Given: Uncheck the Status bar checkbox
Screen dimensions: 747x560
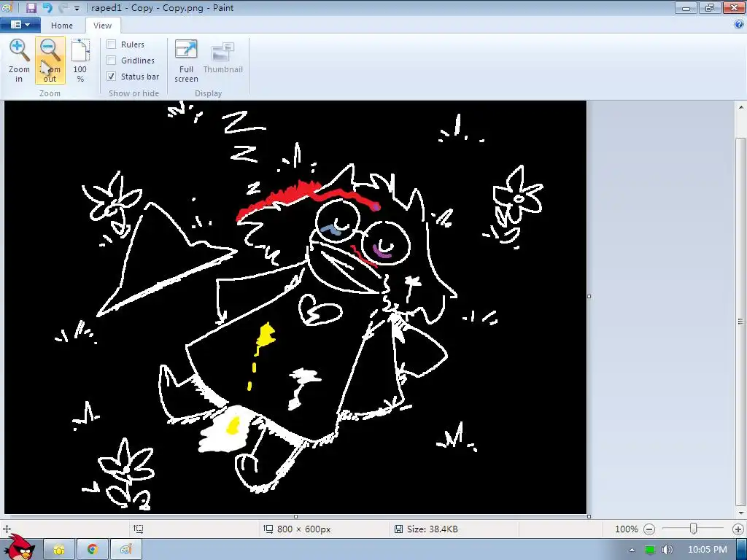Looking at the screenshot, I should 111,76.
